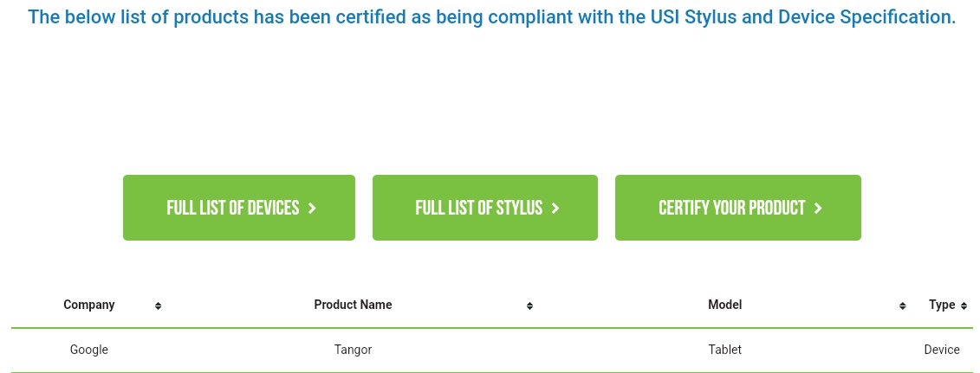980x373 pixels.
Task: Click the sort arrows beside Model
Action: 902,305
